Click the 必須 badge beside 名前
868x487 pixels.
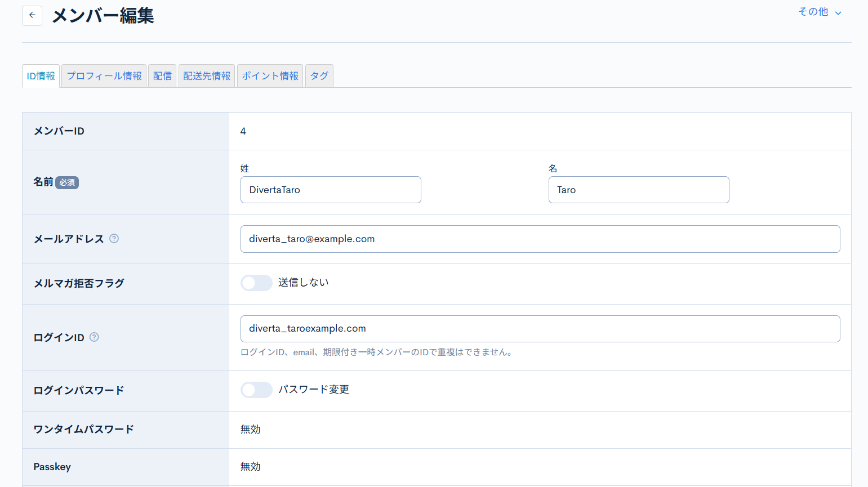[66, 182]
